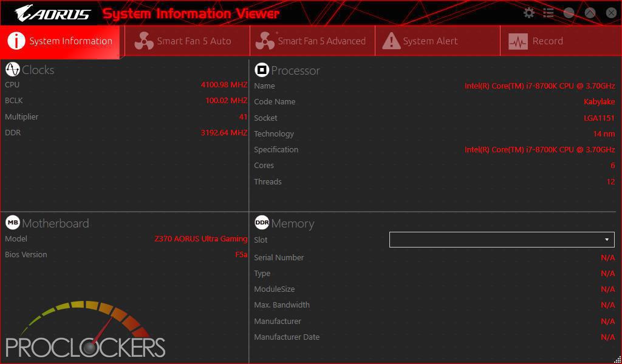Click the 'Multiplier' label
The image size is (622, 364).
point(22,117)
